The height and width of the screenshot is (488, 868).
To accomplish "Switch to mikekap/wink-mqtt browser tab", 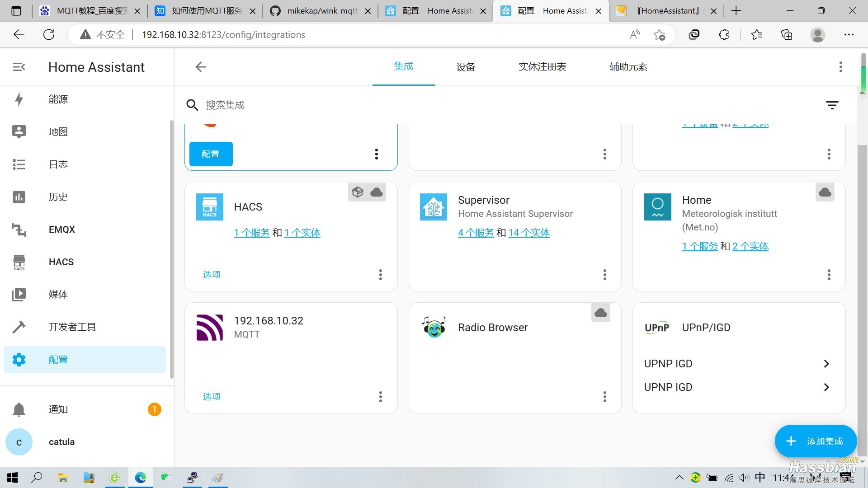I will [x=321, y=11].
